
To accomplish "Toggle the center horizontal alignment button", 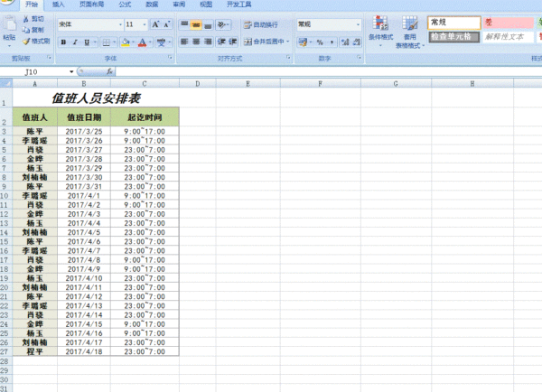I will pyautogui.click(x=197, y=42).
